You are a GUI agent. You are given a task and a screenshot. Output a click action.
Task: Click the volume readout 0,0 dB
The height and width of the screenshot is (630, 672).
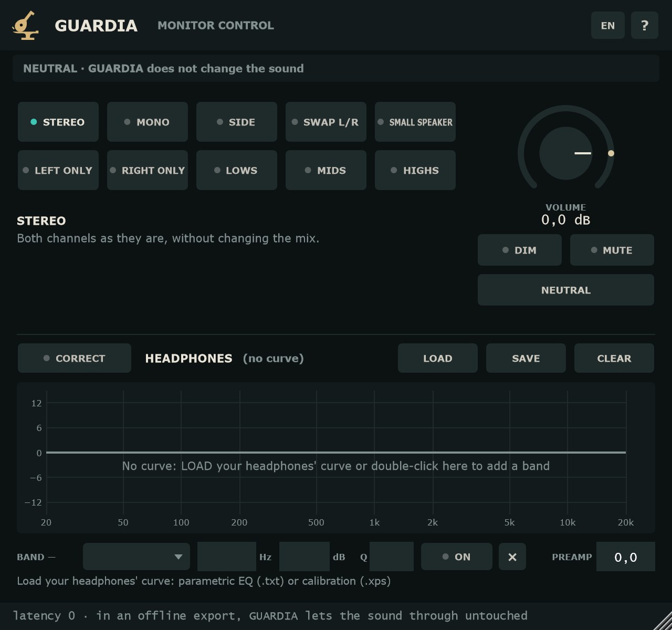(x=566, y=219)
